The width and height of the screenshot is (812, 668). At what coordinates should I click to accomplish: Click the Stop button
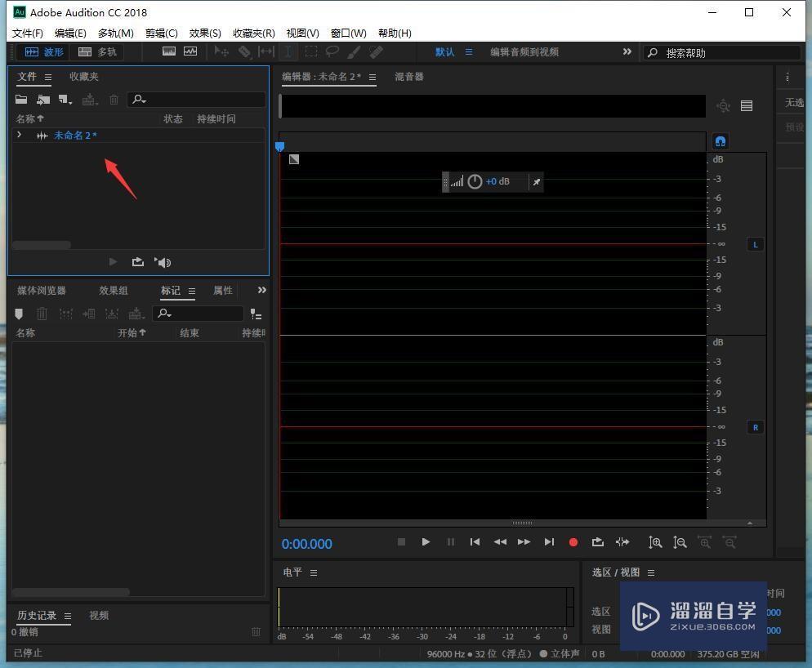pos(401,541)
